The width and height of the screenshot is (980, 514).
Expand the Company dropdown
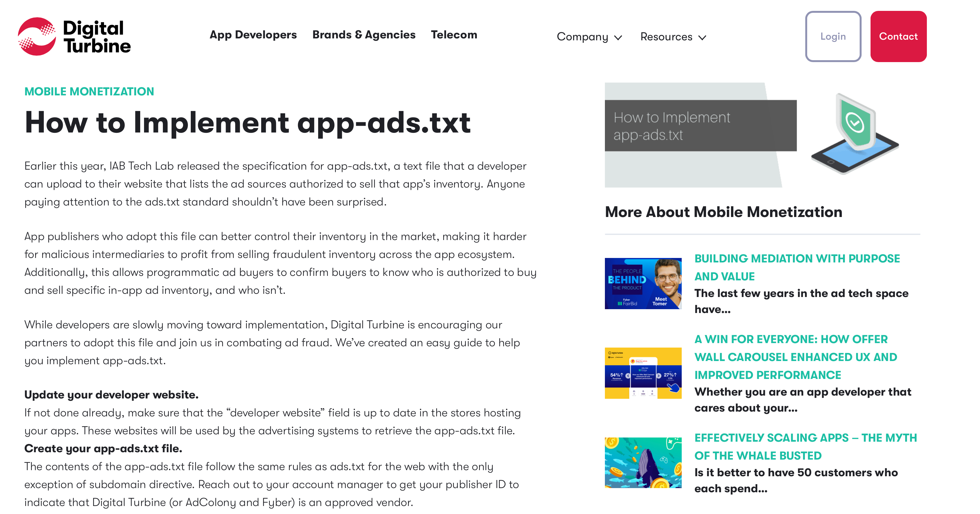click(x=589, y=37)
